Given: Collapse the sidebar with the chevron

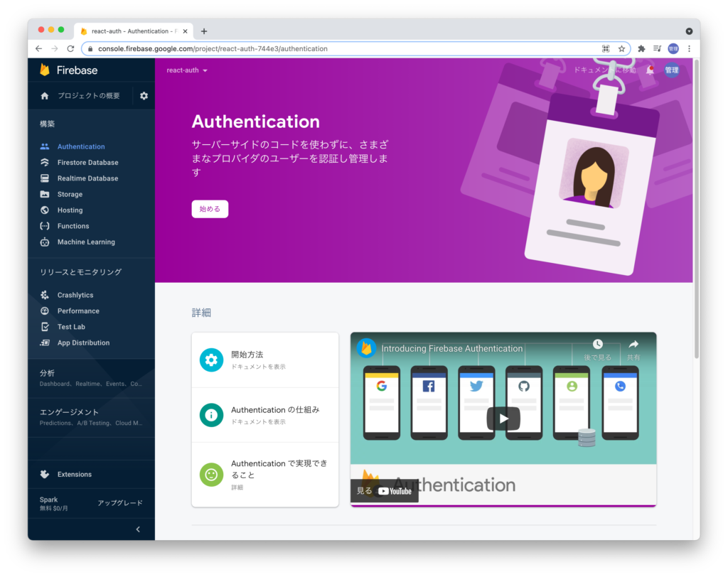Looking at the screenshot, I should (x=139, y=529).
